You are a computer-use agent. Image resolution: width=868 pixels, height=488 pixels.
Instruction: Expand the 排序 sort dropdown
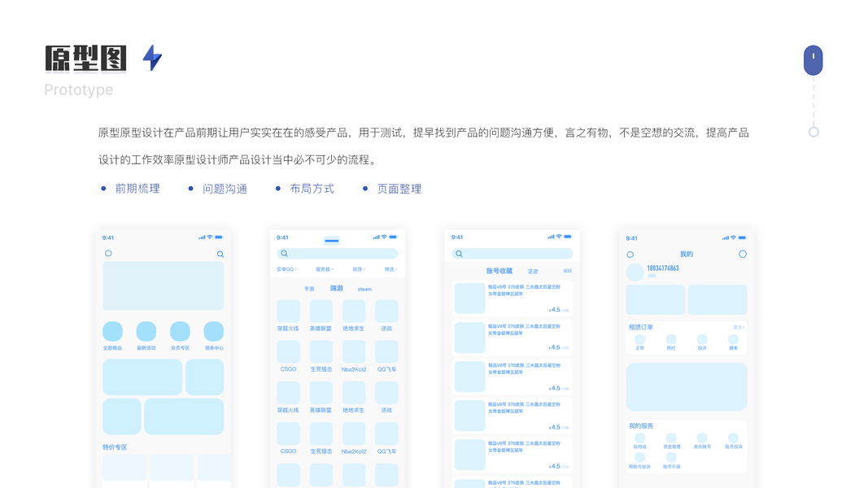click(x=359, y=269)
